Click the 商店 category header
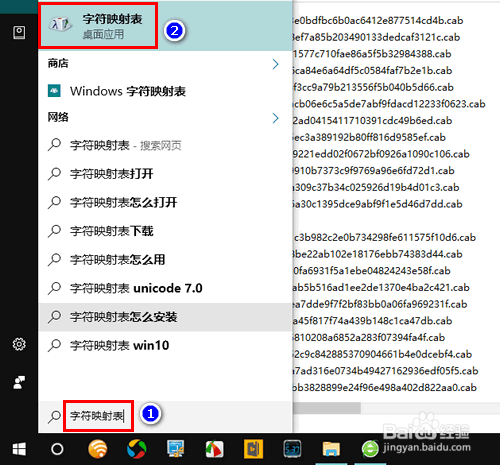The image size is (500, 465). coord(58,63)
